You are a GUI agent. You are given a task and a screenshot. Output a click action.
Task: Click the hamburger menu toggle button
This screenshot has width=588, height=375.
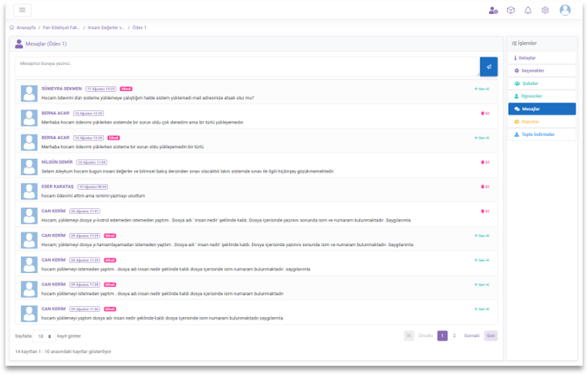click(22, 10)
